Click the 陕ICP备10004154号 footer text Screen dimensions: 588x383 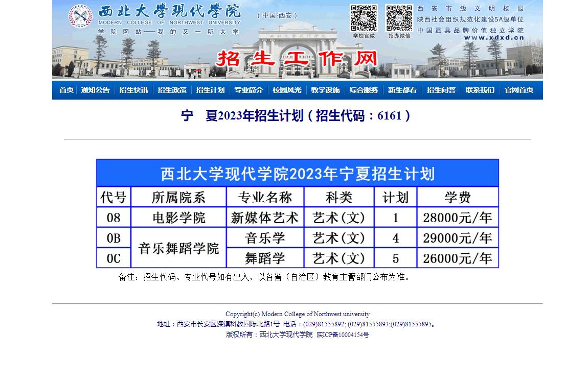(x=343, y=334)
